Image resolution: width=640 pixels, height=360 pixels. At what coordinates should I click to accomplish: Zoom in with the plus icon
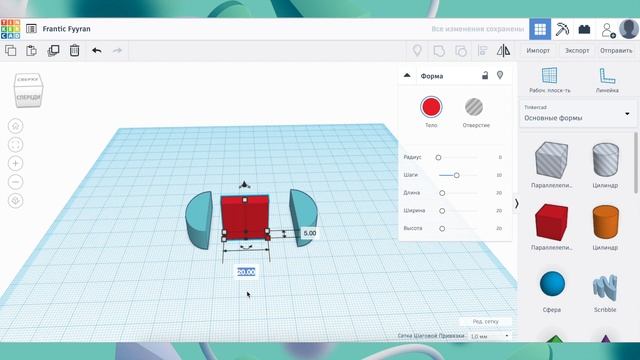tap(16, 163)
